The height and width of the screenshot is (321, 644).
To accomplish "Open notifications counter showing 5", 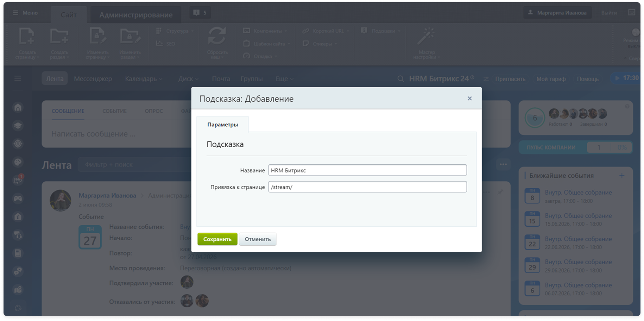I will 200,13.
